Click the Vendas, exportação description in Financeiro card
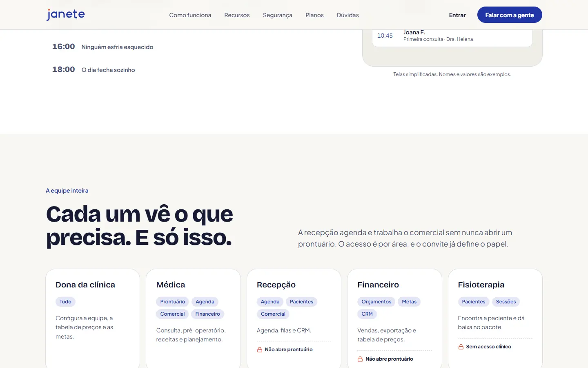The image size is (588, 368). click(x=387, y=335)
